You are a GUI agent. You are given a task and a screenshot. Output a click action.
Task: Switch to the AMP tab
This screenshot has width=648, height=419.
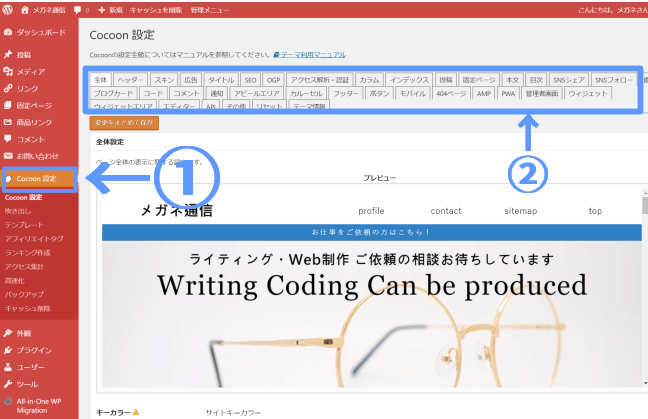[484, 93]
